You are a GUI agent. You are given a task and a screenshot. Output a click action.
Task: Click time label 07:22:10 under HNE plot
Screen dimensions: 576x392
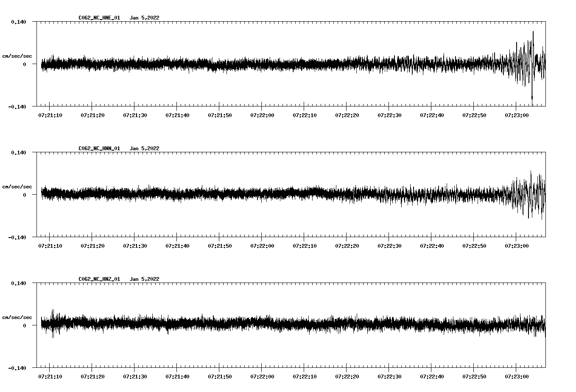tap(305, 115)
